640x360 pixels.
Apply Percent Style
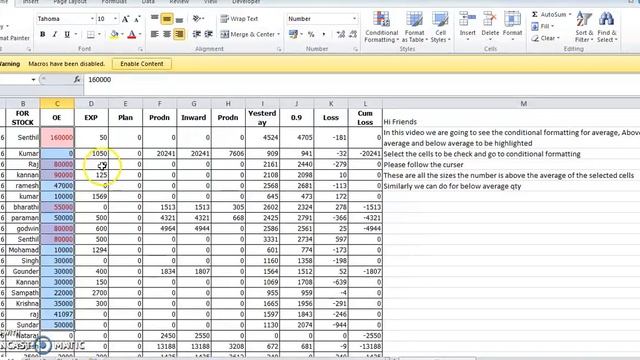tap(311, 34)
